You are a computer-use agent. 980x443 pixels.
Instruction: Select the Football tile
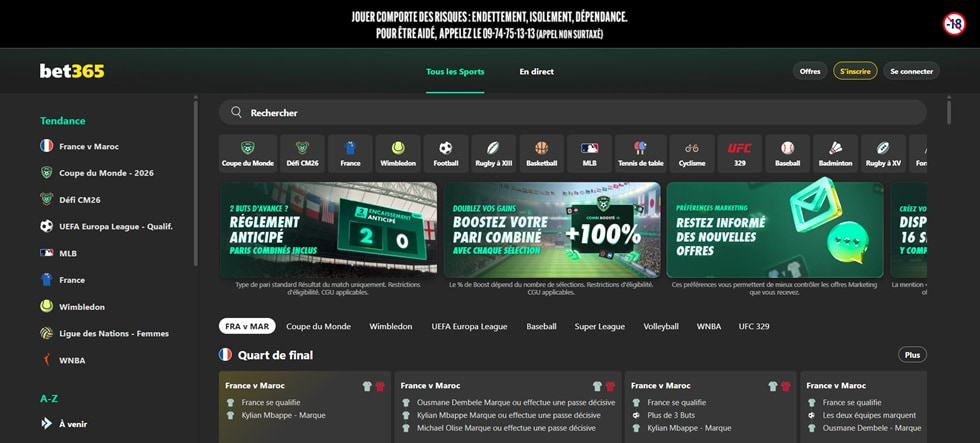point(446,154)
